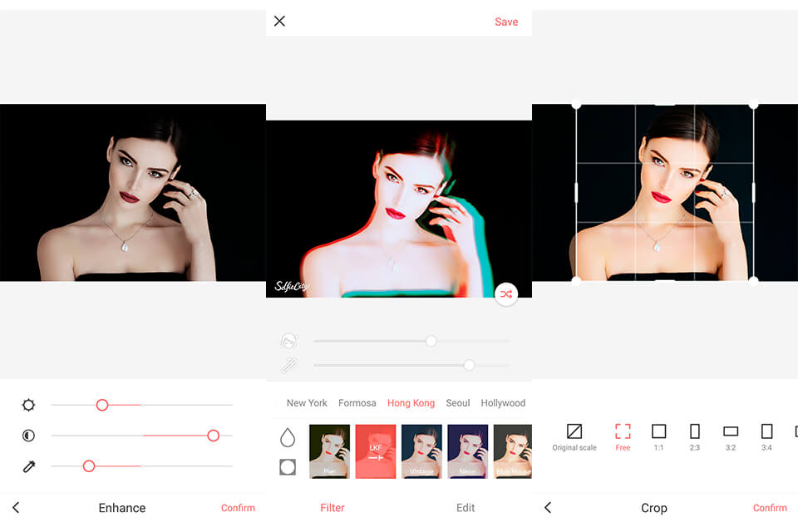Choose the 3:2 crop ratio
The image size is (798, 532).
[731, 437]
